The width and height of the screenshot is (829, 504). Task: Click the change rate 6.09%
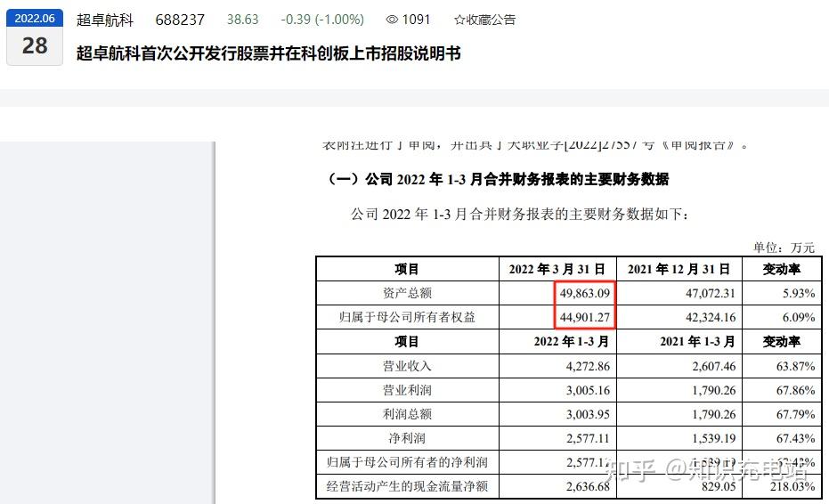coord(799,317)
